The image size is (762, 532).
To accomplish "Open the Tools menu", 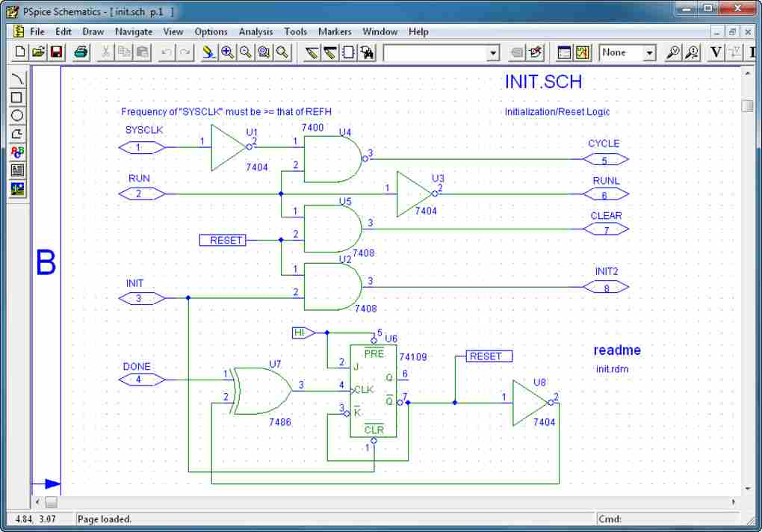I will coord(296,31).
